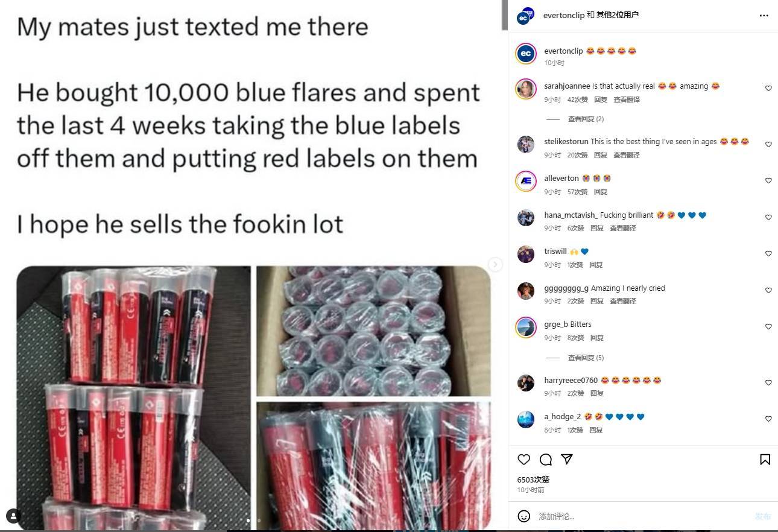778x532 pixels.
Task: Open alleverton profile avatar
Action: click(x=526, y=181)
